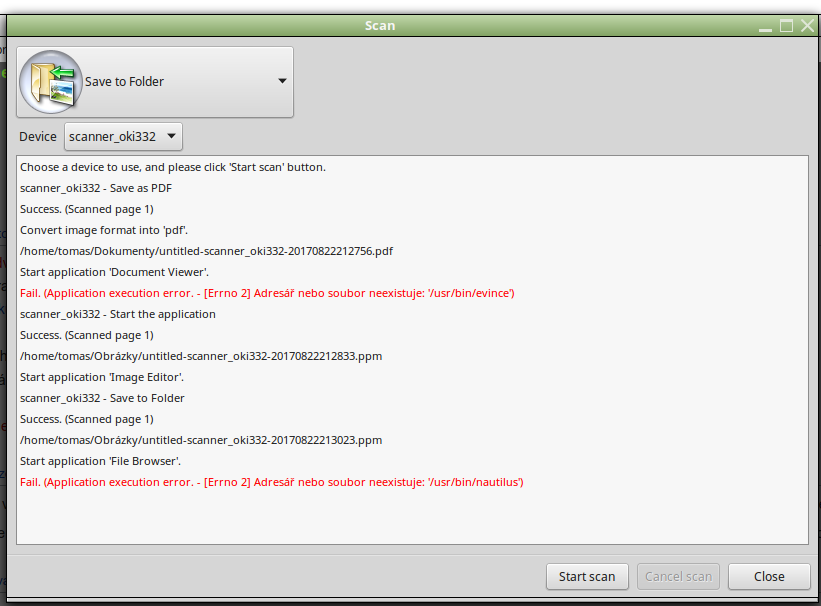The image size is (821, 606).
Task: Select the "Start application 'Image Editor'" line
Action: [102, 377]
